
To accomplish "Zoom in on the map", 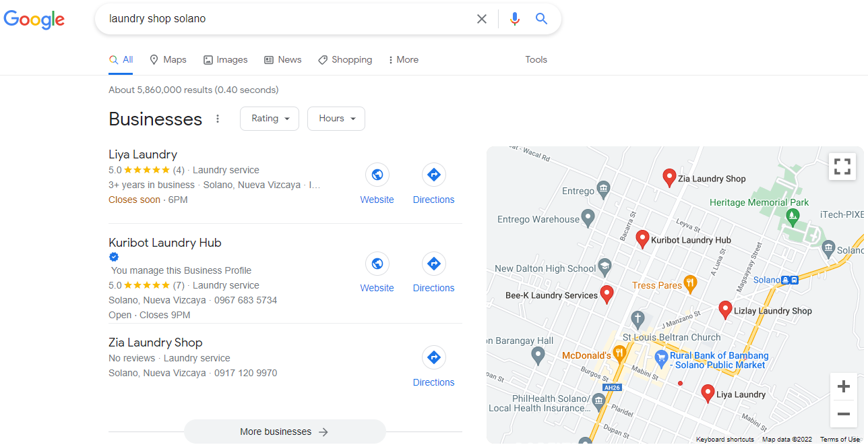I will (x=843, y=387).
